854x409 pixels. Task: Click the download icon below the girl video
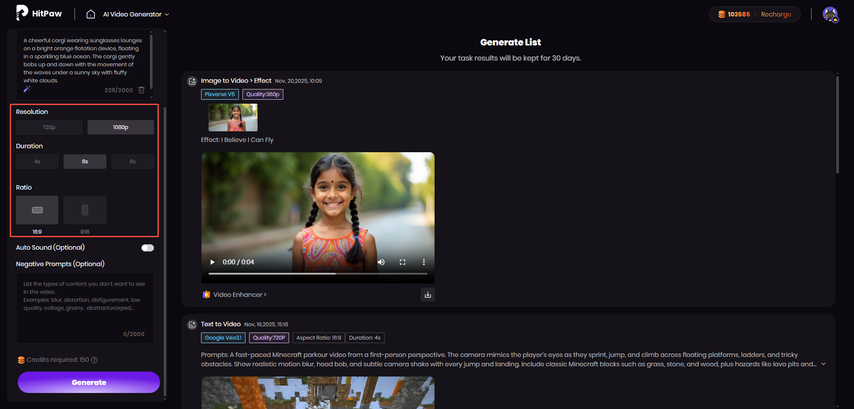point(427,295)
